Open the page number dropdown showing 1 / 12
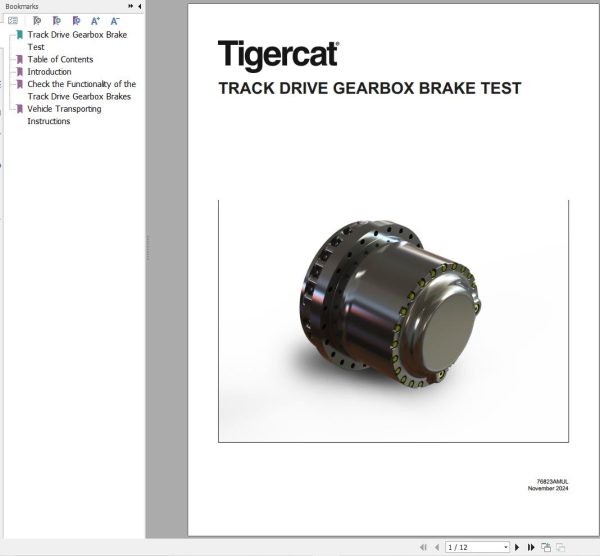 point(506,547)
